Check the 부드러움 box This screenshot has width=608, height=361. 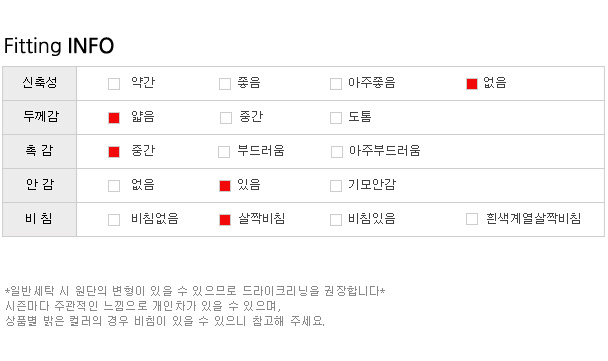click(x=224, y=152)
